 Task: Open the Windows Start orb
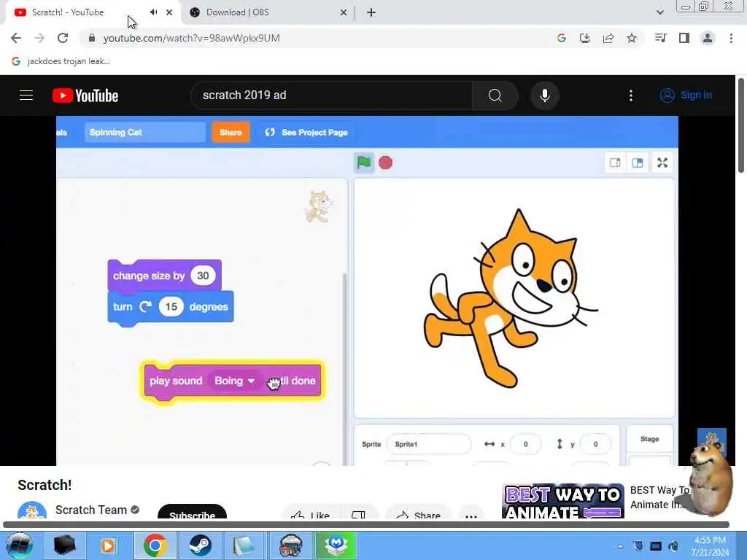point(18,545)
